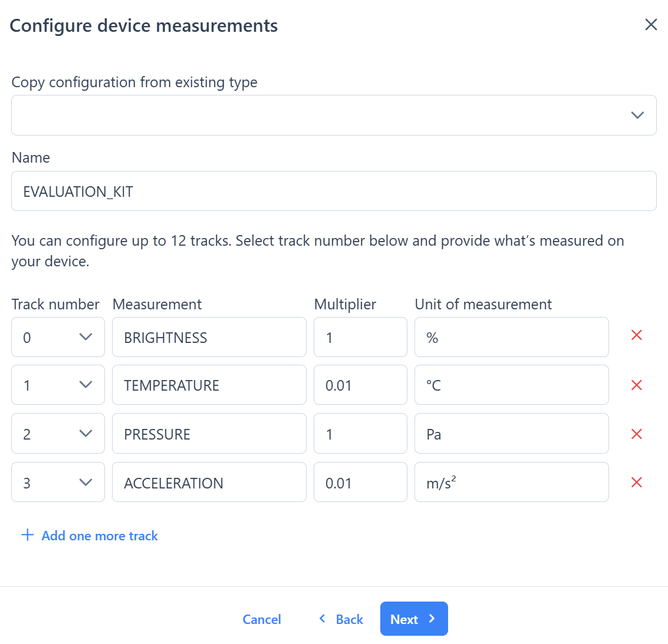Click the Back link

(x=348, y=619)
